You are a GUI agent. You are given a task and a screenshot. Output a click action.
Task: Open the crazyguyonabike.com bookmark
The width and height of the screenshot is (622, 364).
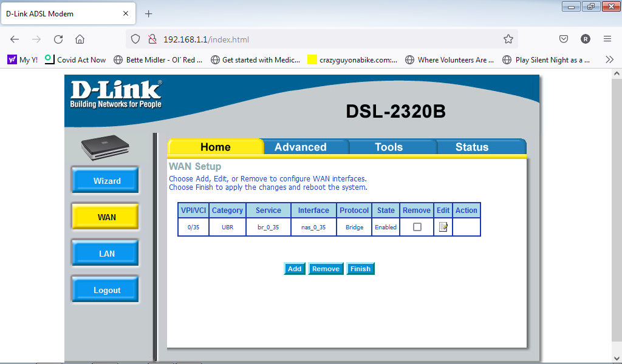(353, 60)
